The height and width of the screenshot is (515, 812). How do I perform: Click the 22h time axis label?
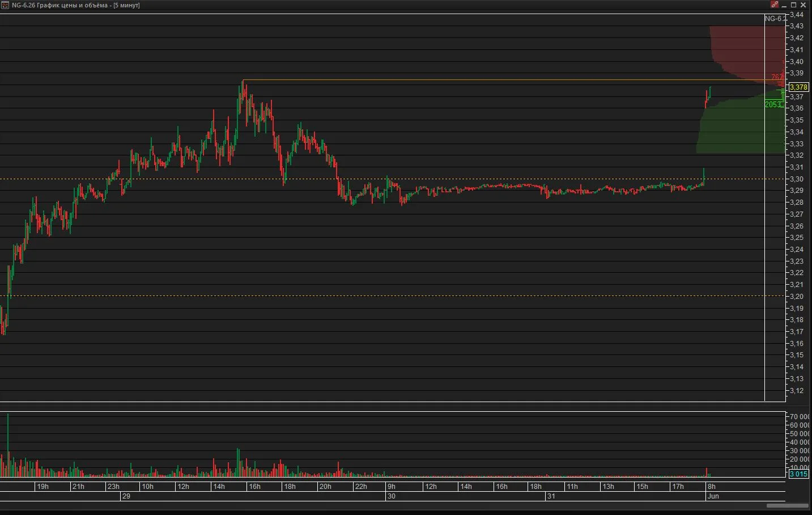tap(361, 487)
